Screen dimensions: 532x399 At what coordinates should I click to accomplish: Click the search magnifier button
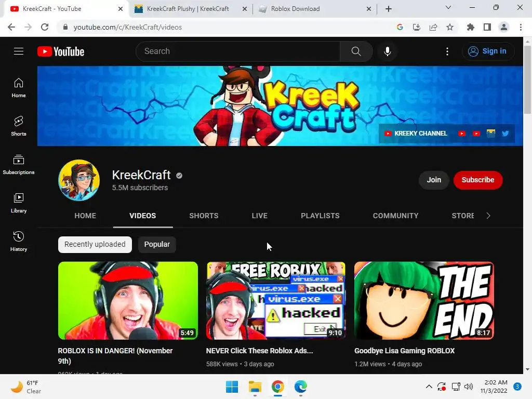pos(356,51)
